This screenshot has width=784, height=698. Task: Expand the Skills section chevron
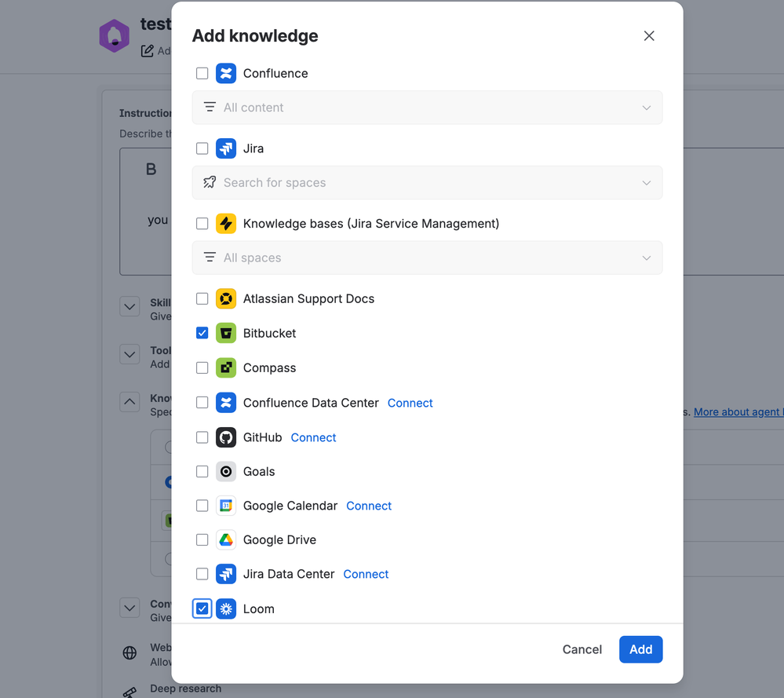pos(129,307)
